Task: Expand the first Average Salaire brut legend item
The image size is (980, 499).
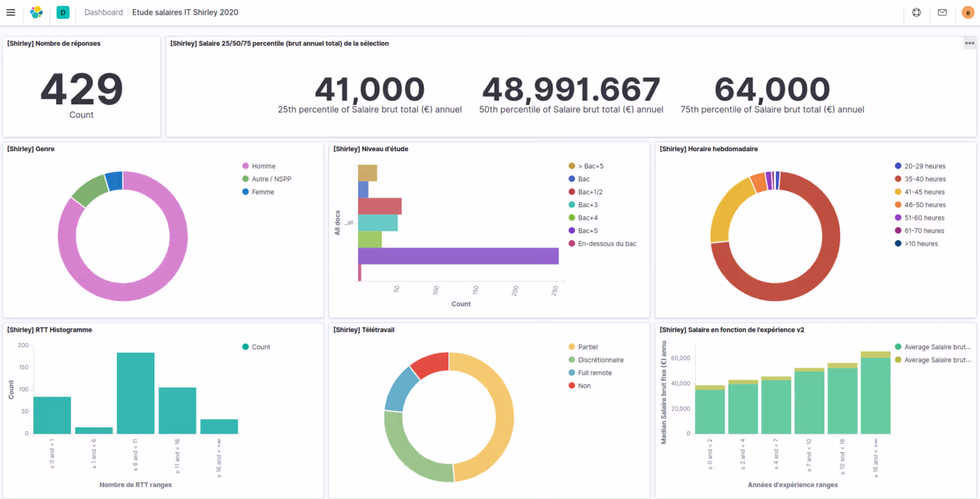Action: coord(936,347)
